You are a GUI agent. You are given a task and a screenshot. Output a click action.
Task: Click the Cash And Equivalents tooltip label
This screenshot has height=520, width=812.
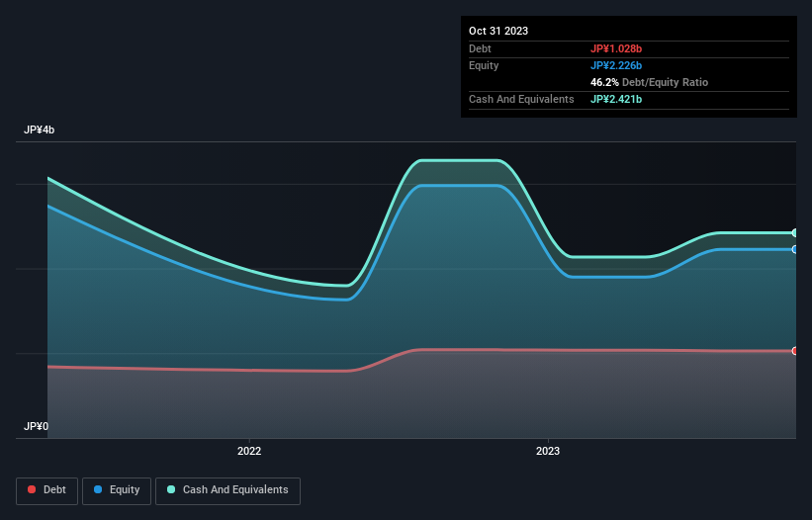pyautogui.click(x=521, y=99)
